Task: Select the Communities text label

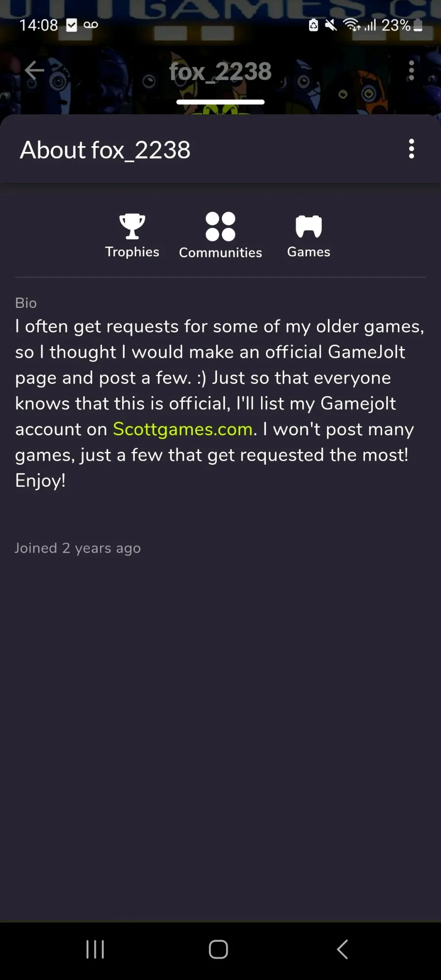Action: click(x=220, y=252)
